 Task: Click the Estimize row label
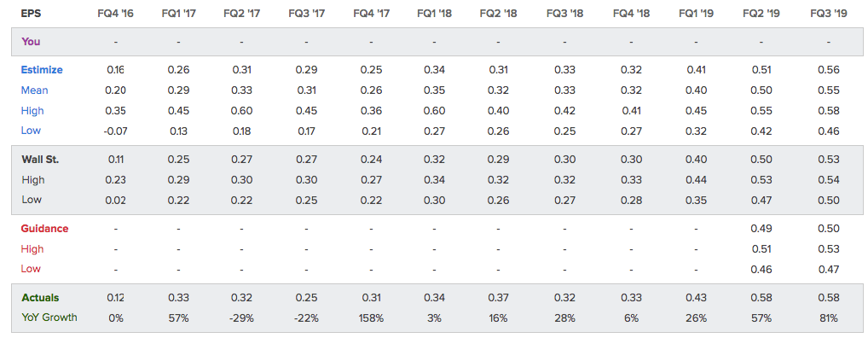[x=42, y=70]
